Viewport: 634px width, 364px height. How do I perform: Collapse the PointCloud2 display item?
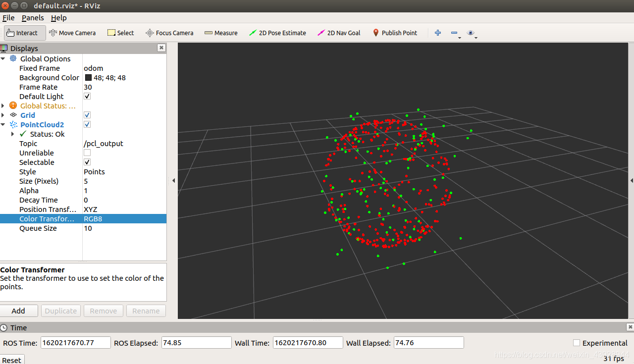pos(3,124)
